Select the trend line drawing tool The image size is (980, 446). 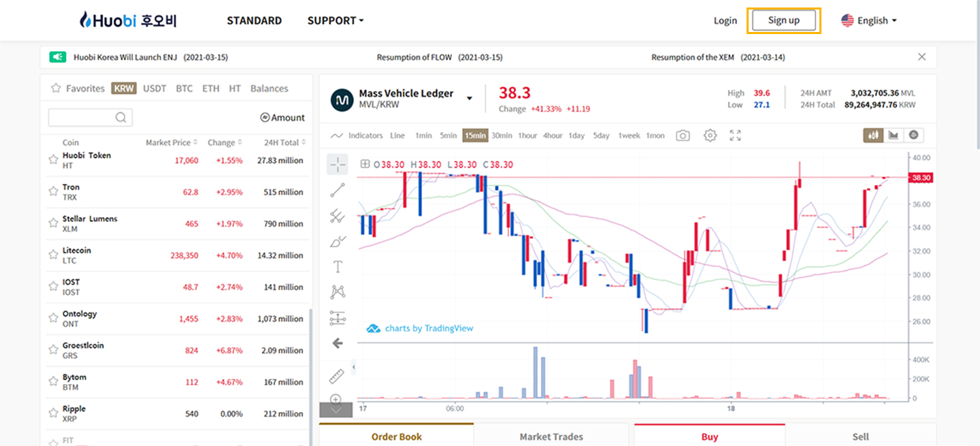338,190
